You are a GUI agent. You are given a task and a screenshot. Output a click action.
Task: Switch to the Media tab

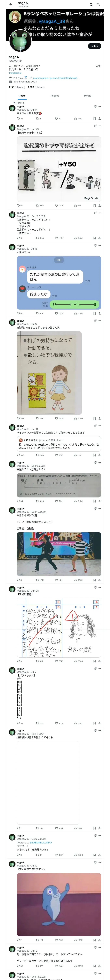click(88, 96)
